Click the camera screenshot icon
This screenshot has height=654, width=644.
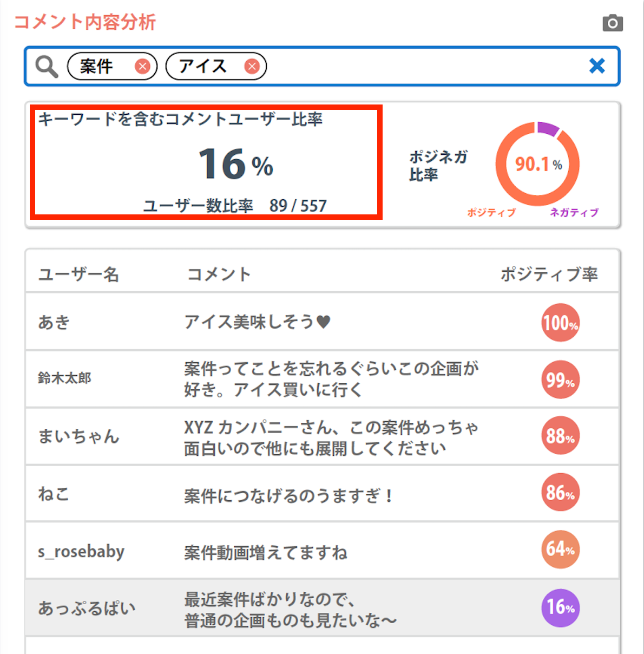coord(613,23)
